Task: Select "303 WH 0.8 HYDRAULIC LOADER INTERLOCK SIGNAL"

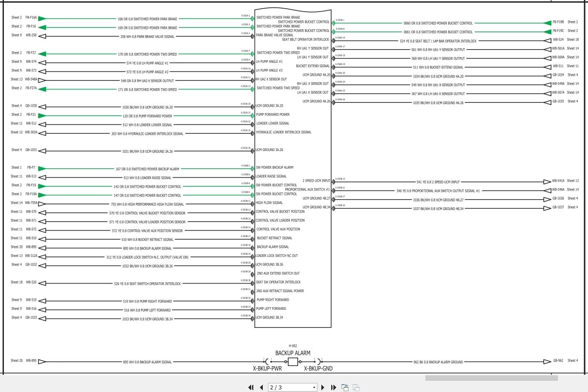Action: [148, 134]
